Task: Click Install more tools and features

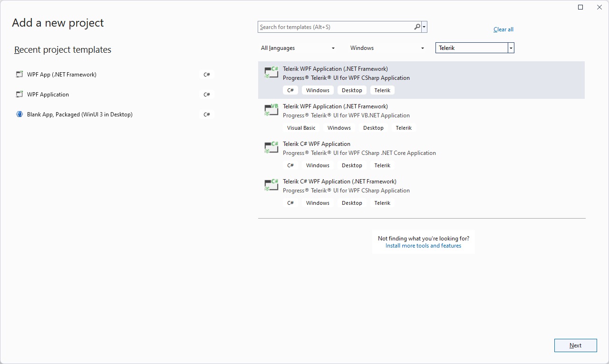Action: 423,246
